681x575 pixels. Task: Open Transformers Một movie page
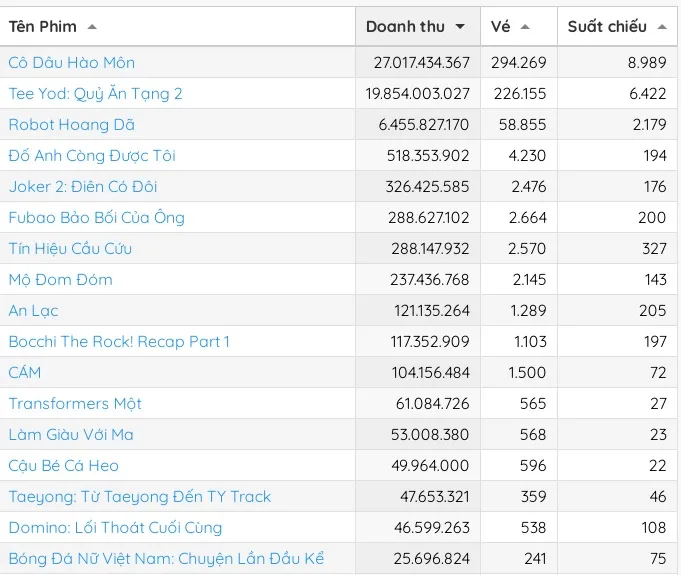tap(75, 403)
